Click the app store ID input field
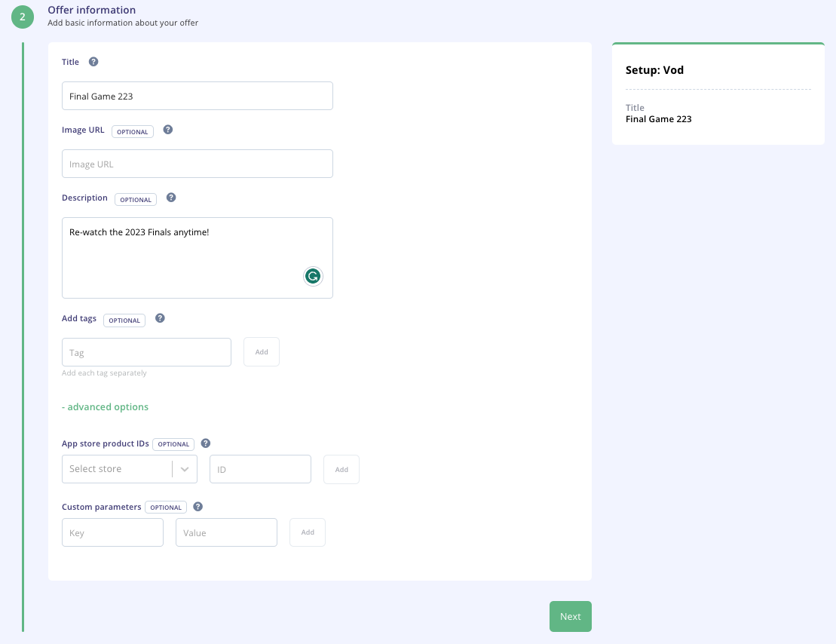The width and height of the screenshot is (836, 644). click(x=260, y=469)
